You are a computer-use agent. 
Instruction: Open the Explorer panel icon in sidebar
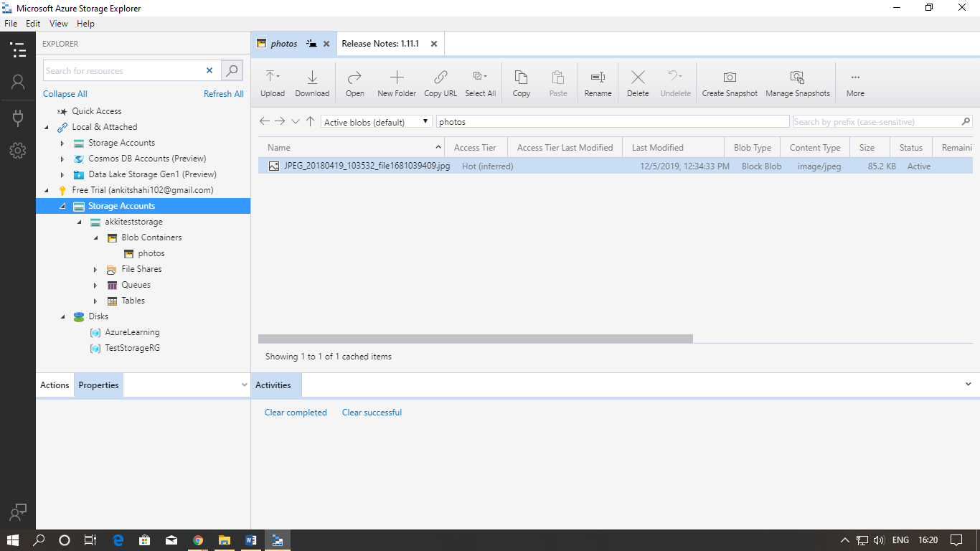pos(18,50)
